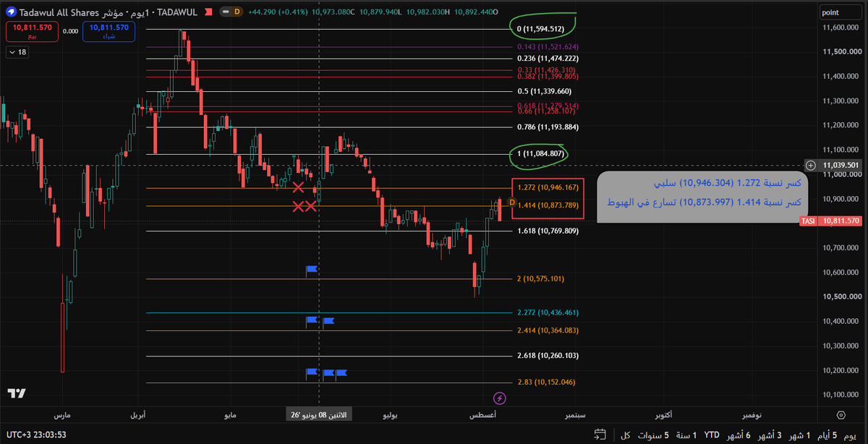868x444 pixels.
Task: Click the red flag icon after TADAWUL
Action: tap(208, 12)
